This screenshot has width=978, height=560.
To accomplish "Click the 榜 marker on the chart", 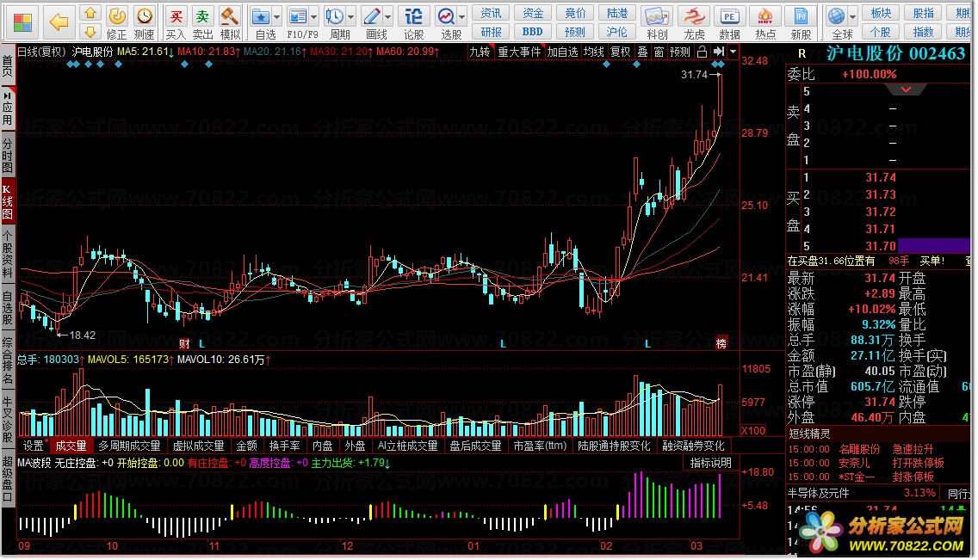I will 721,343.
